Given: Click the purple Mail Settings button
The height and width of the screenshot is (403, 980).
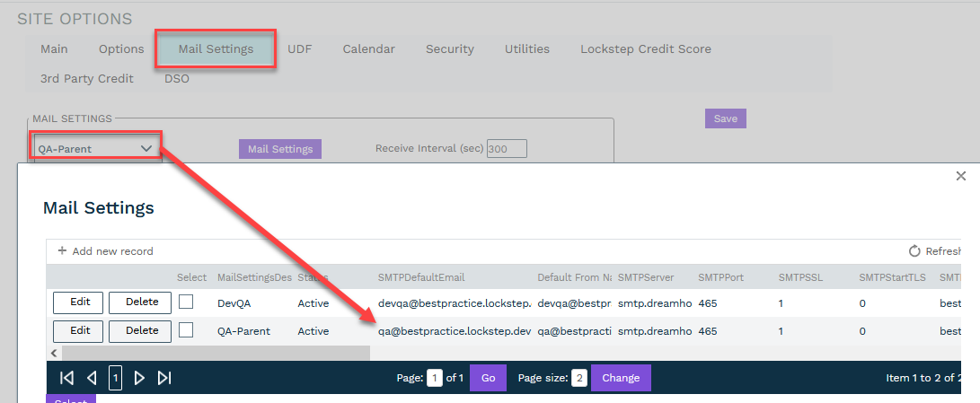Looking at the screenshot, I should (279, 149).
